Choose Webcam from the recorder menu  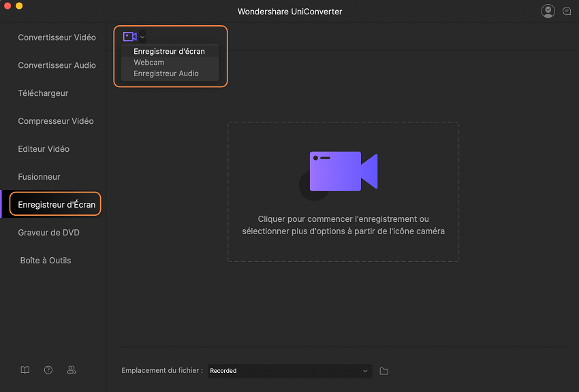(x=148, y=63)
